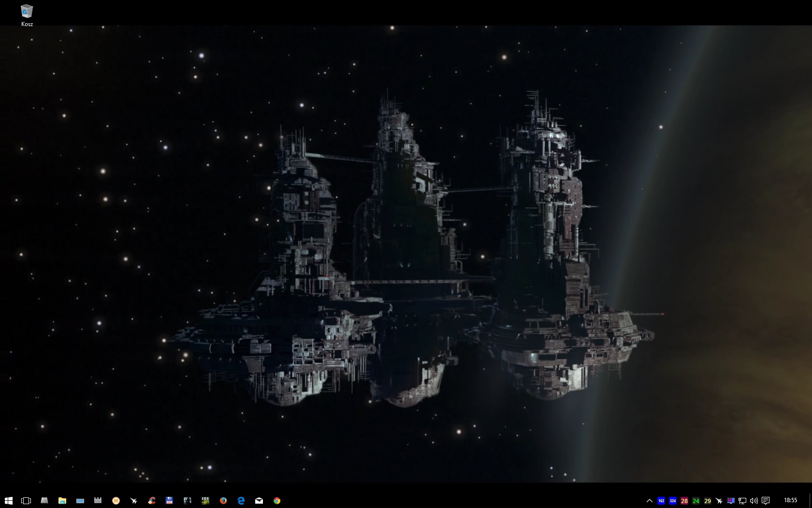The width and height of the screenshot is (812, 508).
Task: Launch the white airplane app in pinned taskbar
Action: click(133, 501)
